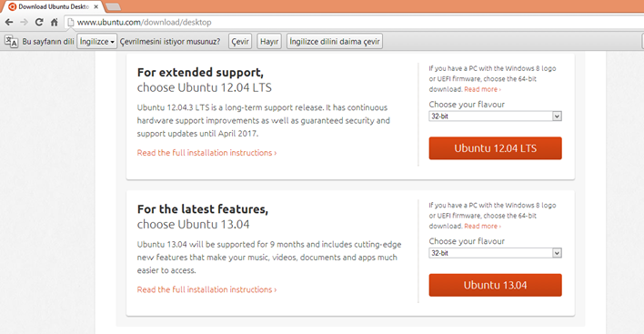Image resolution: width=644 pixels, height=334 pixels.
Task: Click the 'For extended support,' heading
Action: click(200, 72)
